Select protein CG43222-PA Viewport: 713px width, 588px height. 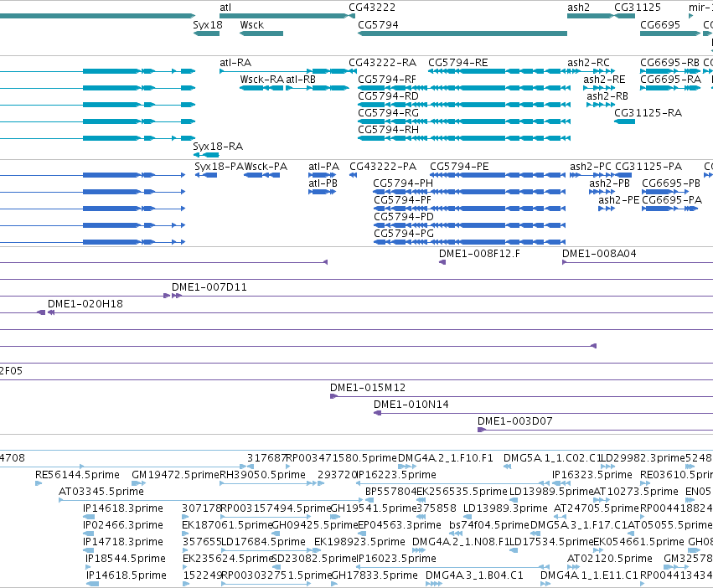(383, 167)
